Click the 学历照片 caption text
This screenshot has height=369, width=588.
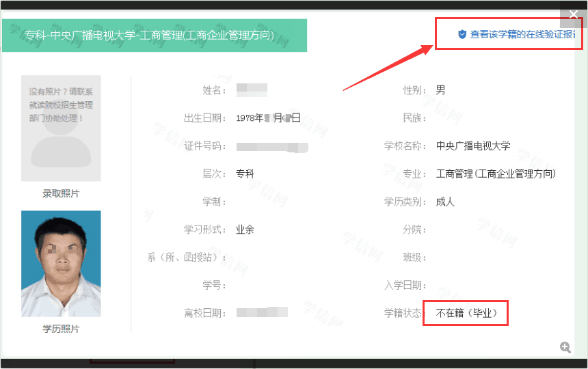[x=61, y=329]
